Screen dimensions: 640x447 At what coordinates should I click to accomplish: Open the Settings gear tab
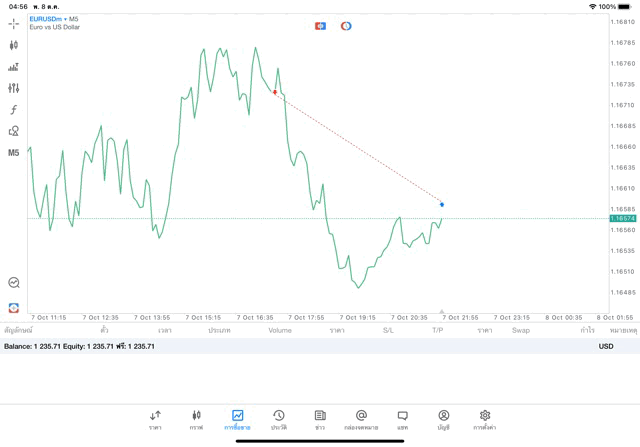point(485,419)
